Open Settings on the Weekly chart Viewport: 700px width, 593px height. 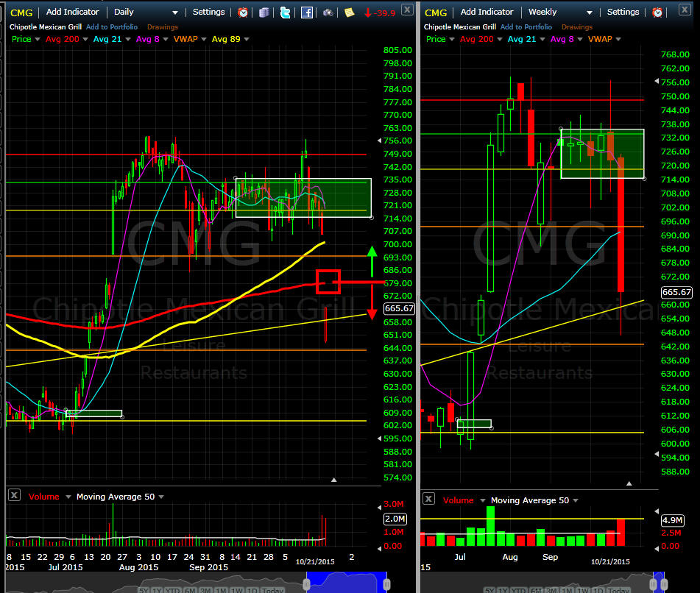[623, 13]
